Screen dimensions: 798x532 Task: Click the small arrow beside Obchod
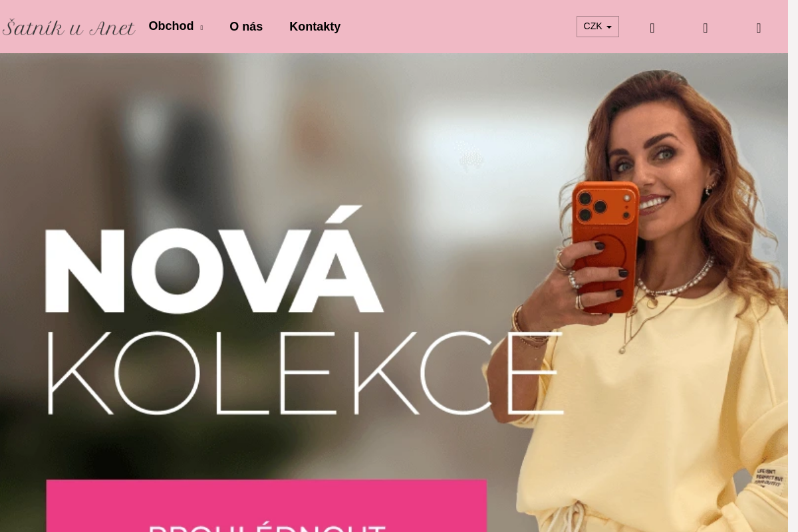point(201,28)
